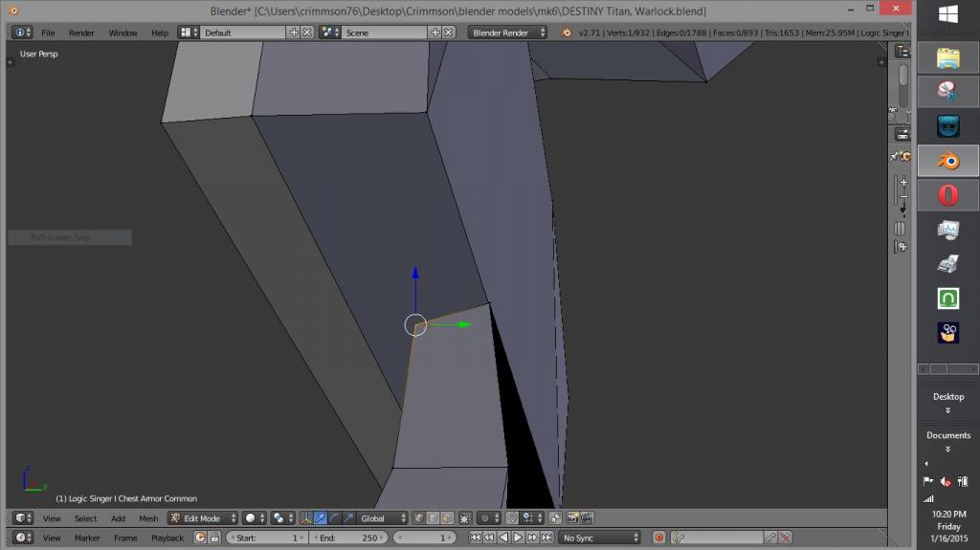
Task: Jump to the last frame
Action: click(546, 538)
